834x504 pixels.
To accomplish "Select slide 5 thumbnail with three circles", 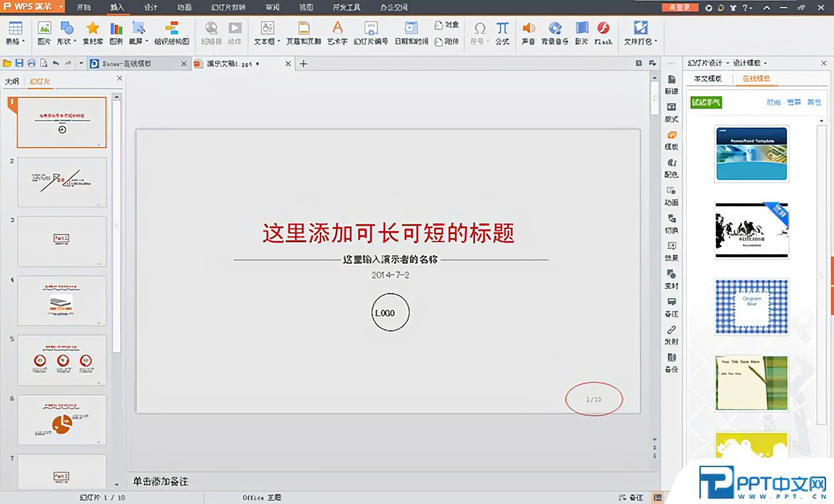I will 62,360.
